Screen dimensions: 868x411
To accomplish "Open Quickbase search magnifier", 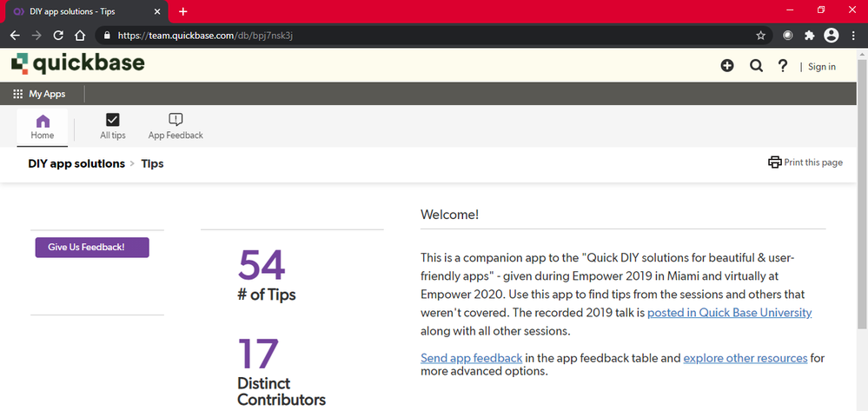I will [x=756, y=66].
